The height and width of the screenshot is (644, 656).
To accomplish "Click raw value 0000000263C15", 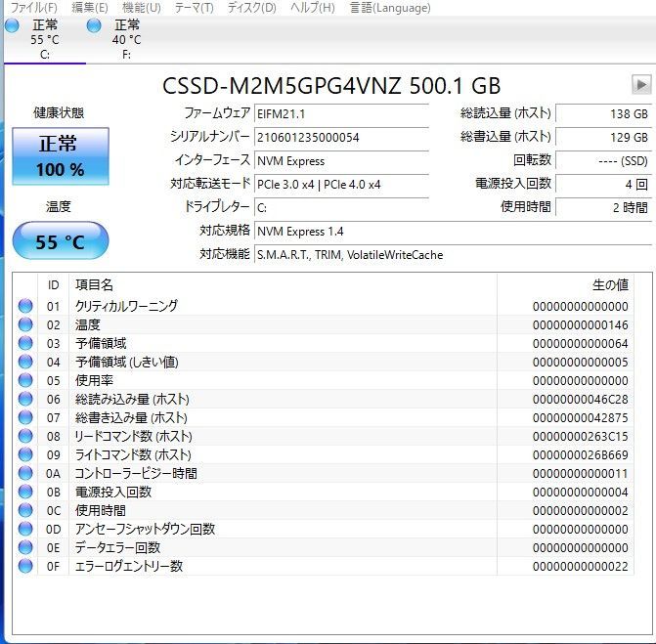I will point(581,437).
